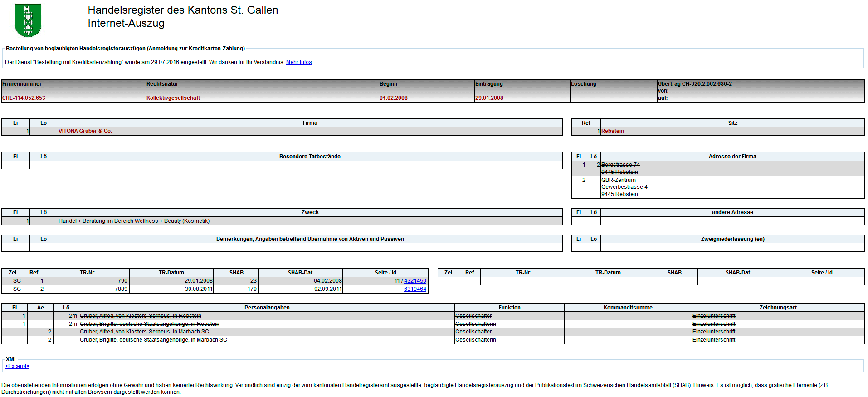Select company number CHE-114.052.653

(x=24, y=98)
